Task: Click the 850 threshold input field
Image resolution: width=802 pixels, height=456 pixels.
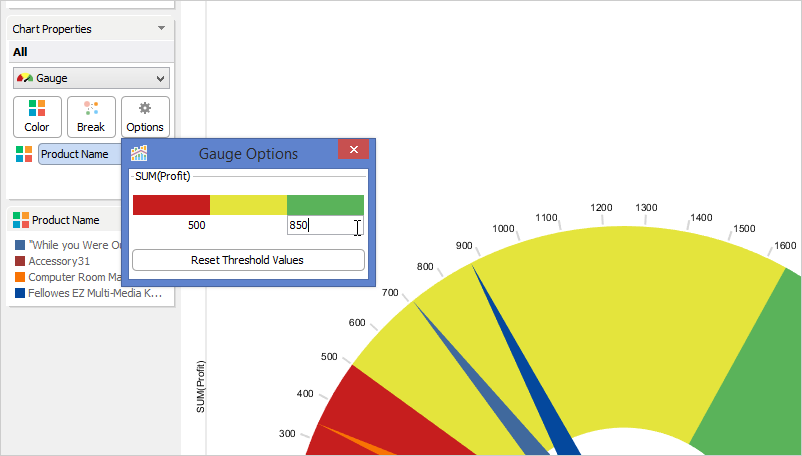Action: [325, 225]
